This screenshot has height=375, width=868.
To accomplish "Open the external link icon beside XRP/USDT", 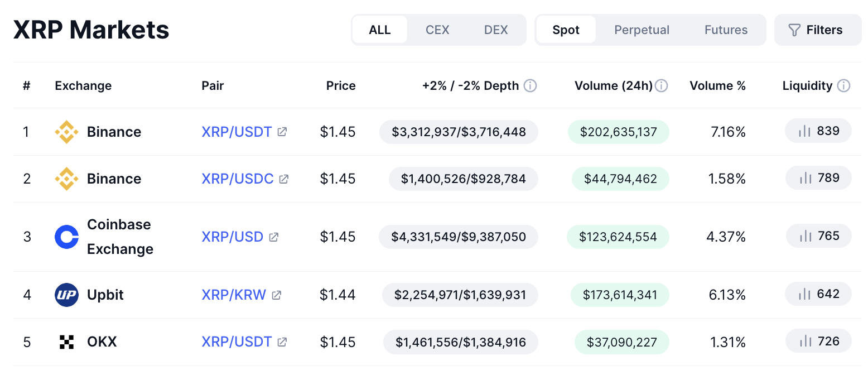I will pos(283,132).
